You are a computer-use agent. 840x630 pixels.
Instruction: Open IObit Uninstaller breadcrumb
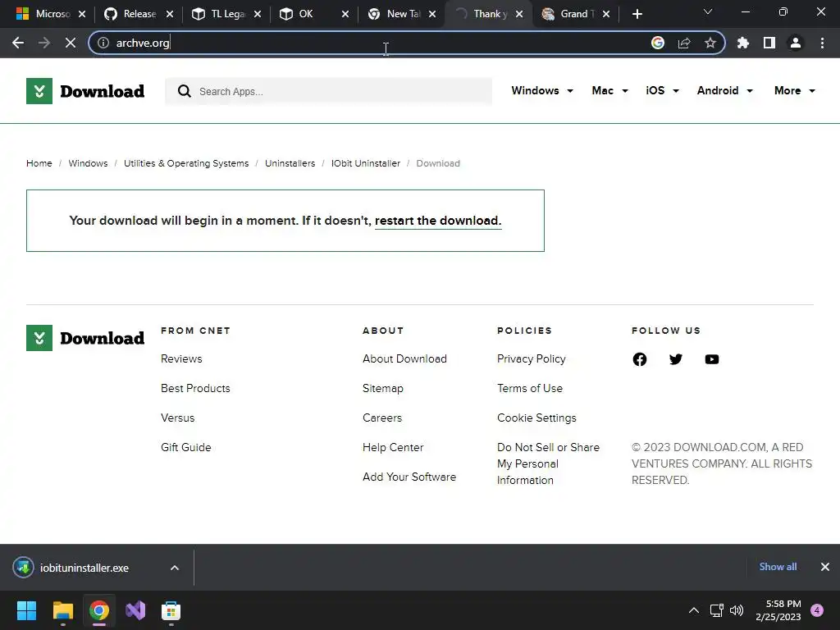365,163
